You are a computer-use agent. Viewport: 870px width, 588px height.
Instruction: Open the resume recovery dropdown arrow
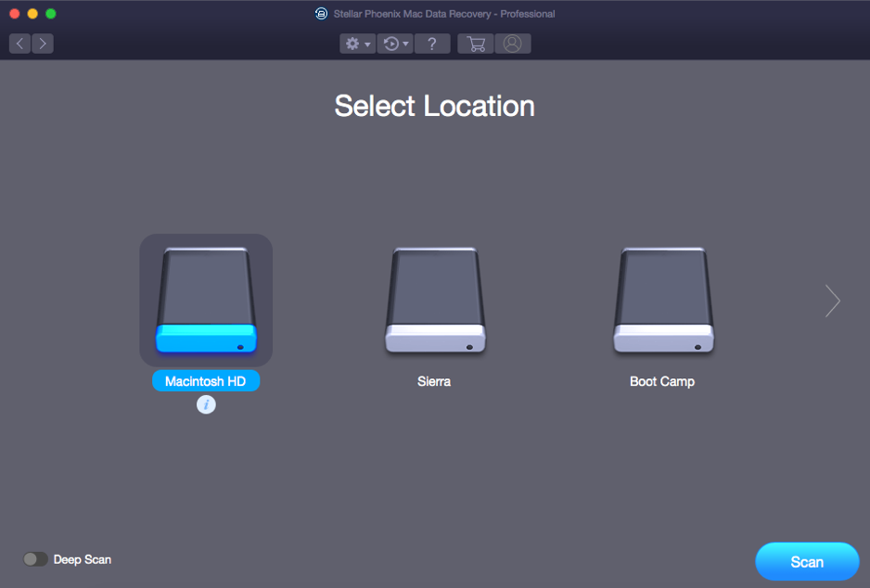404,43
